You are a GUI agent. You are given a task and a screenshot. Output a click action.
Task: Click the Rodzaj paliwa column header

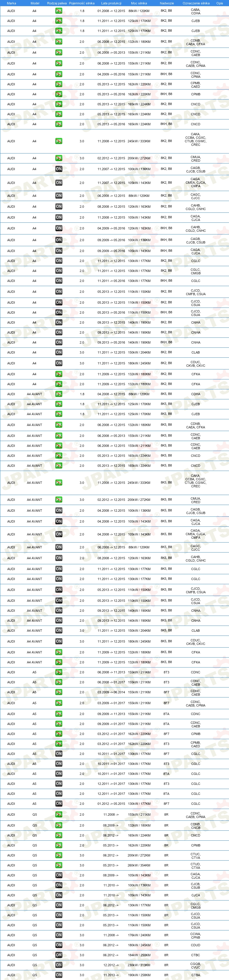(x=57, y=3)
